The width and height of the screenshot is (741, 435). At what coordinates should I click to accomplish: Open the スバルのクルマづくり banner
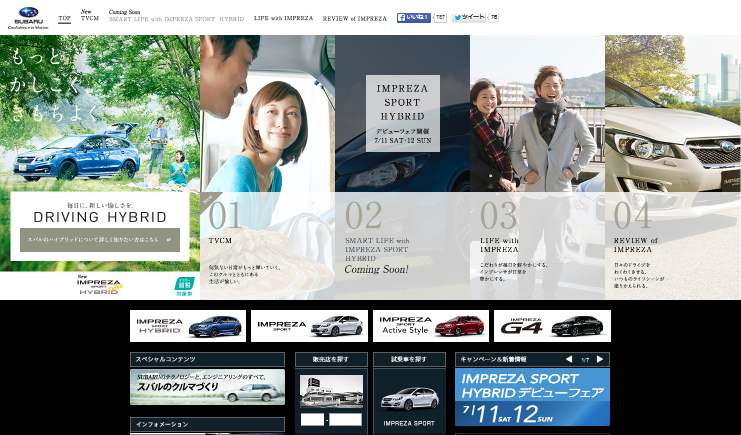tap(207, 387)
